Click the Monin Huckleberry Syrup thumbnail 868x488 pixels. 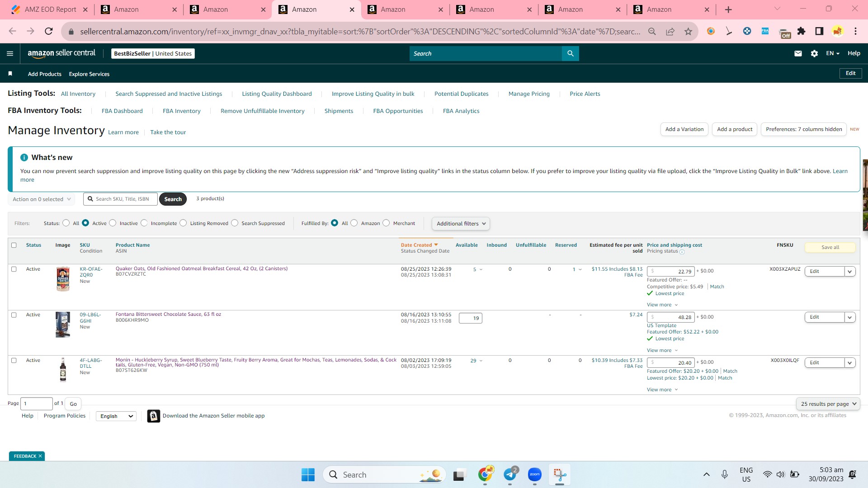coord(63,370)
